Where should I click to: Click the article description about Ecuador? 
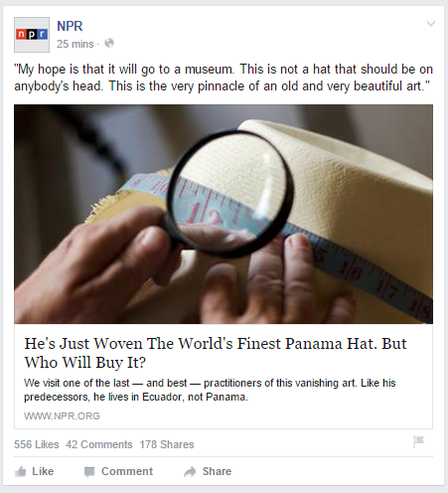click(210, 390)
